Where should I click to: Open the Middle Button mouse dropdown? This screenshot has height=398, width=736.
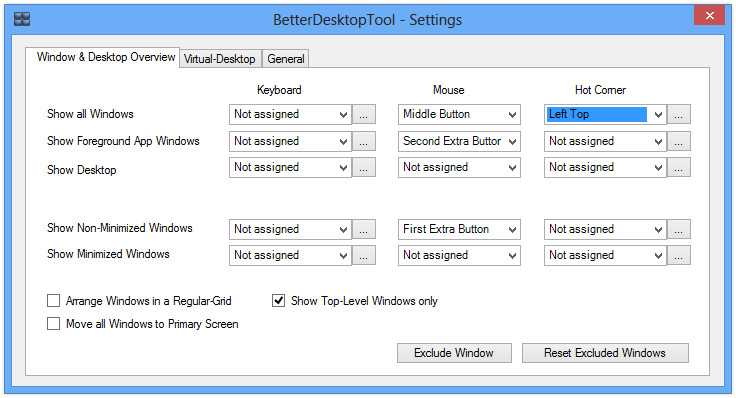[459, 114]
